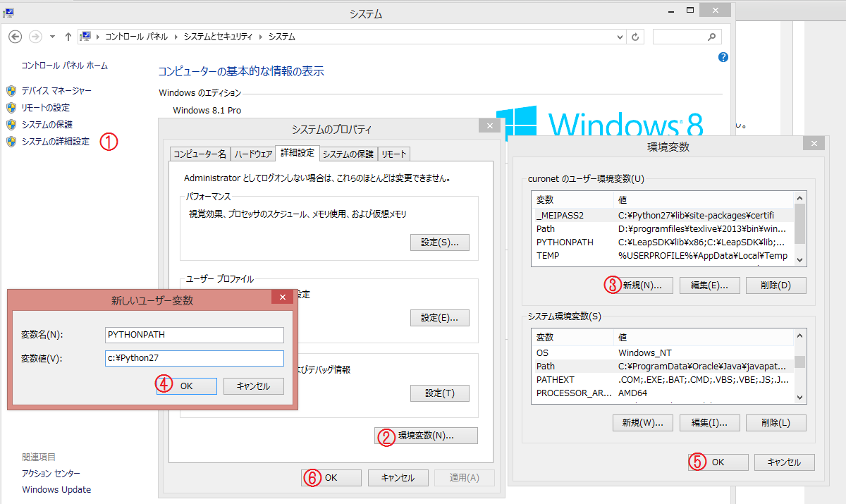Viewport: 846px width, 504px height.
Task: Click OK in 新しいユーザー変数 dialog
Action: point(186,386)
